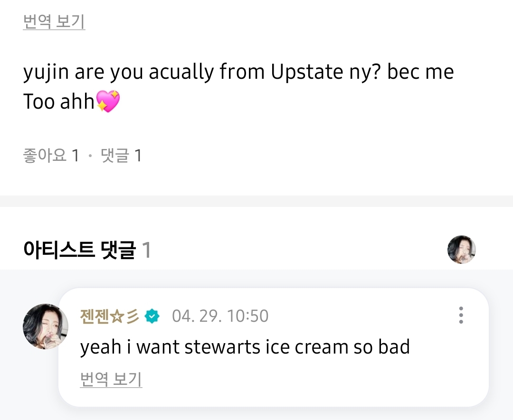Image resolution: width=513 pixels, height=420 pixels.
Task: Select the 아티스트 댓글 section heading
Action: pyautogui.click(x=79, y=250)
